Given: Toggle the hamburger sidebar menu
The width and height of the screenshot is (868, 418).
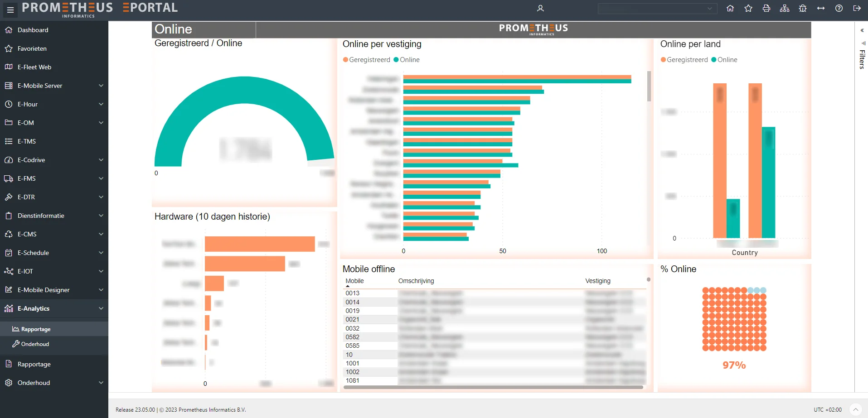Looking at the screenshot, I should pos(10,10).
